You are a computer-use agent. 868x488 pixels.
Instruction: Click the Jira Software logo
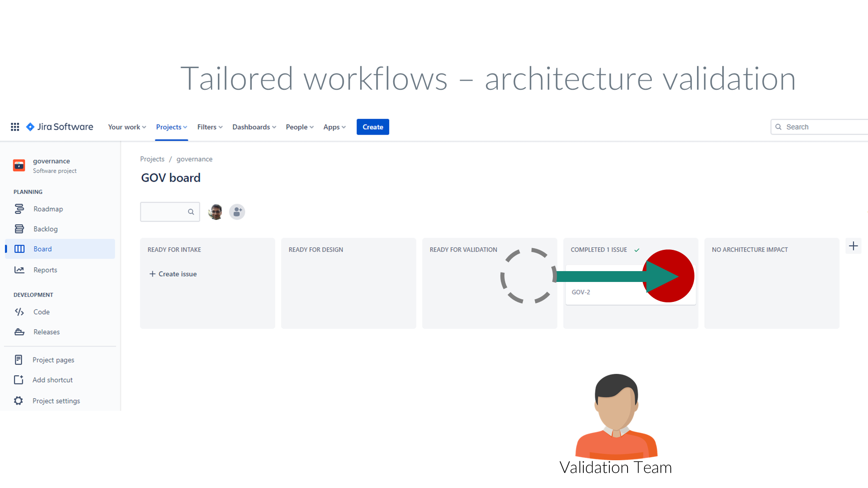tap(60, 127)
